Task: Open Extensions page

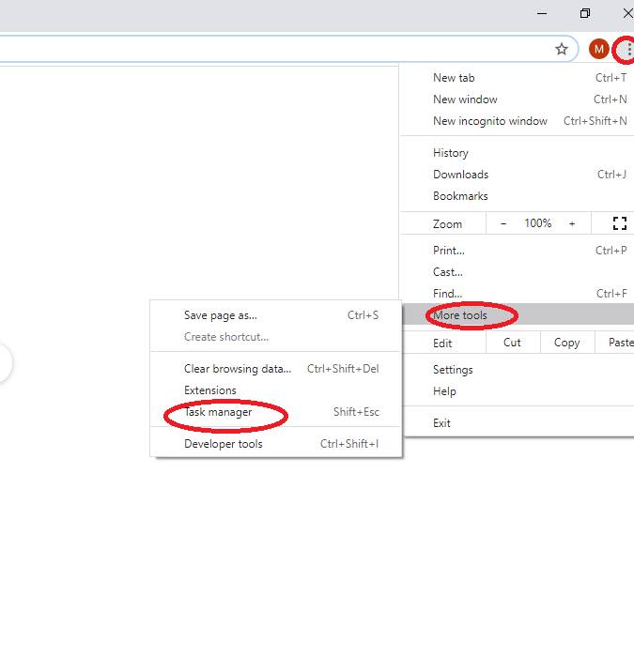Action: coord(210,390)
